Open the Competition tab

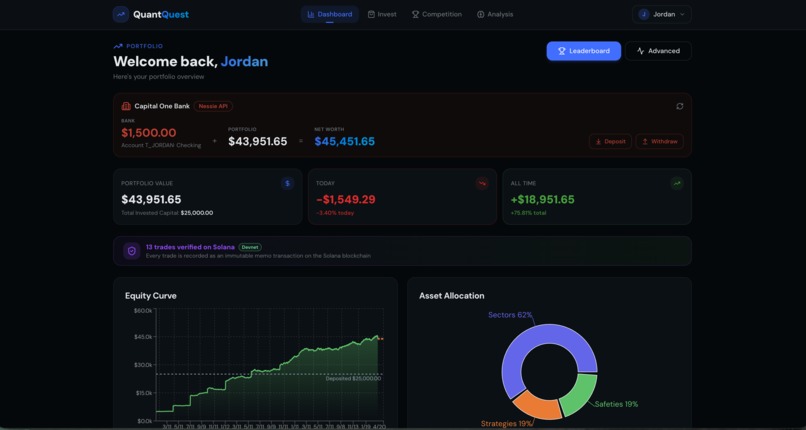point(436,14)
